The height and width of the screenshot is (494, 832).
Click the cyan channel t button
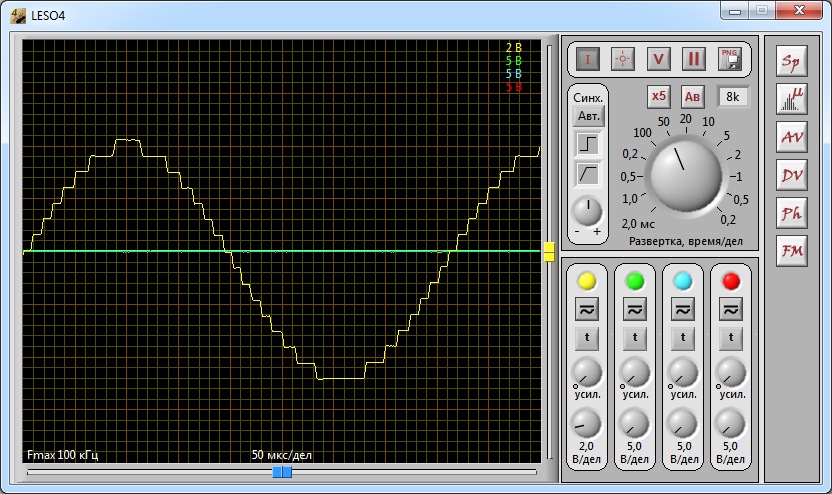tap(683, 339)
